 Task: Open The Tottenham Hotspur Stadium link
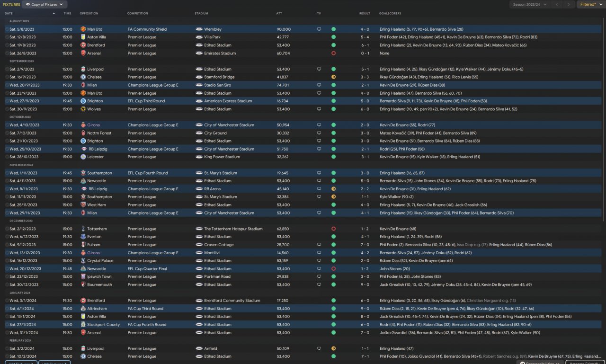(x=233, y=229)
